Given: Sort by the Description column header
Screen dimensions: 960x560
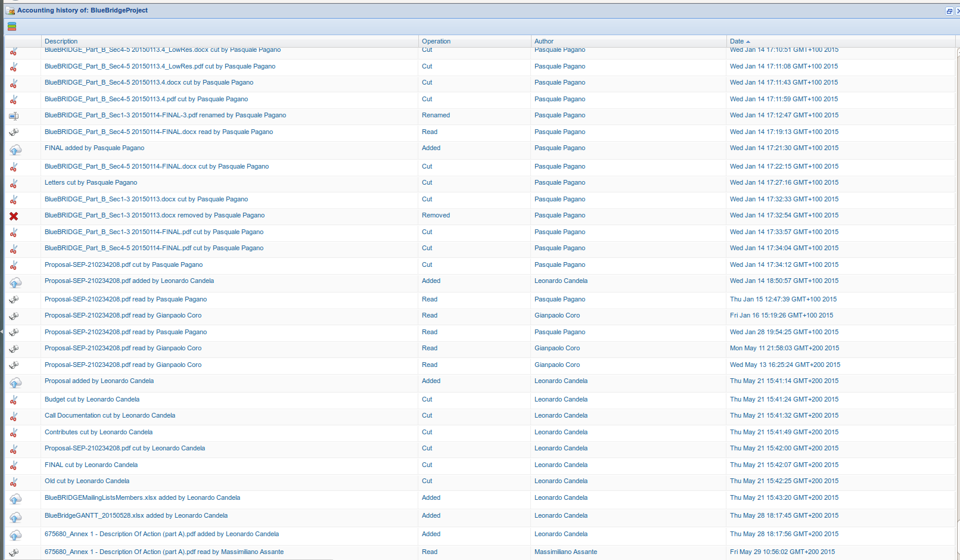Looking at the screenshot, I should click(230, 41).
